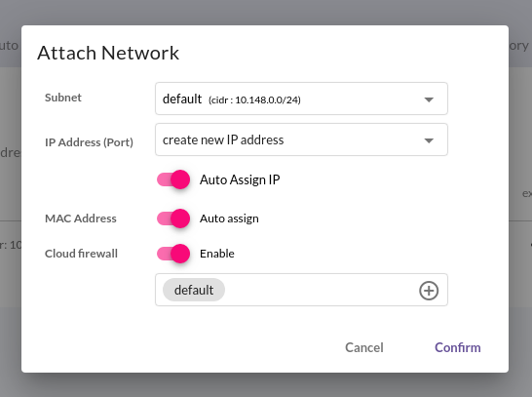Click the 'Auto assign' MAC label text

pyautogui.click(x=229, y=218)
